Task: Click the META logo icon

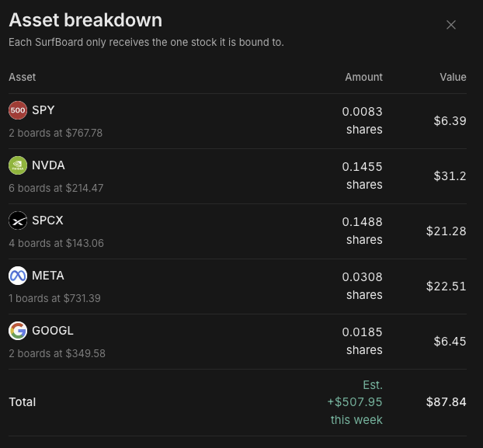Action: click(x=18, y=276)
